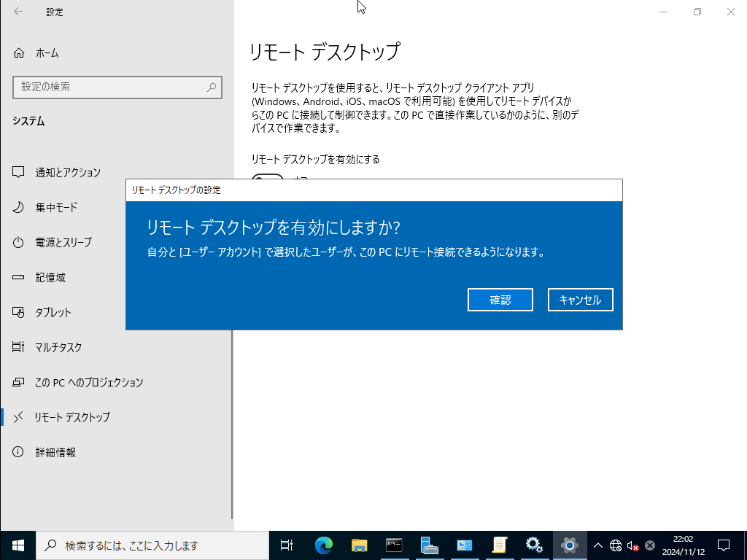Confirm enabling Remote Desktop with 確認 button

[500, 300]
